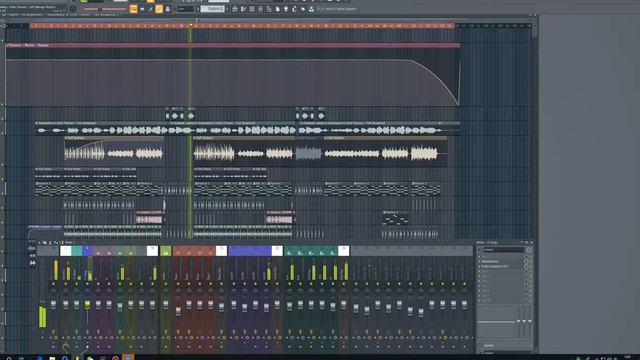Image resolution: width=640 pixels, height=360 pixels.
Task: Click the Master track fader
Action: 53,305
